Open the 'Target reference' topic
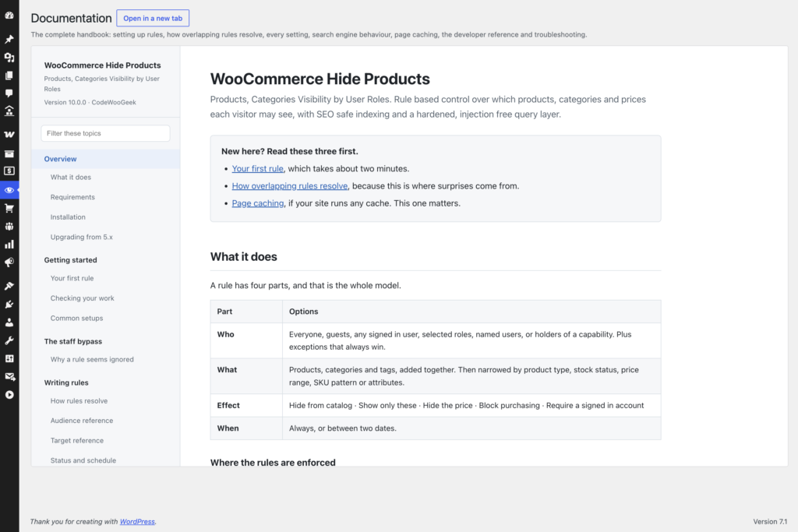 pos(77,440)
